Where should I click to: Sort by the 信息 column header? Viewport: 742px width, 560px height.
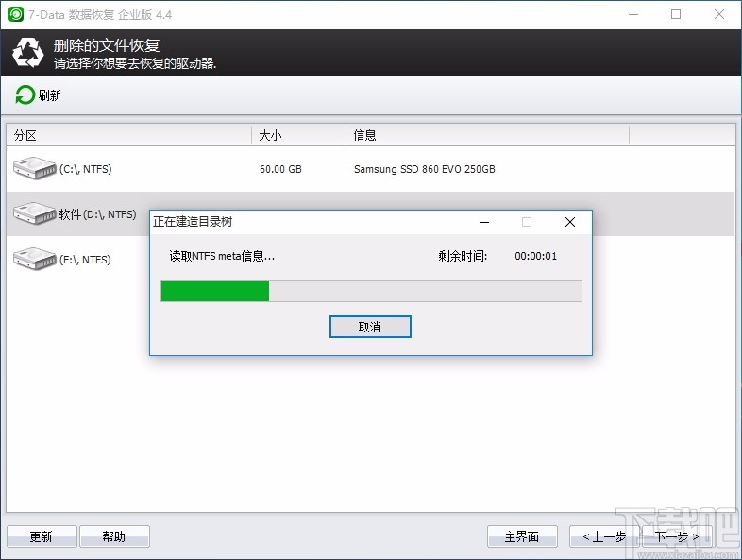[x=488, y=135]
